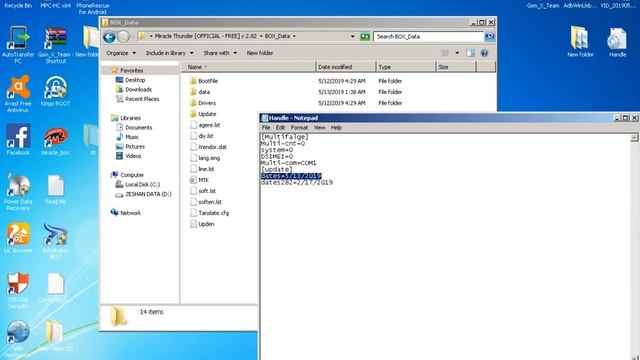Click search magnifier icon in explorer
This screenshot has height=360, width=640.
(x=489, y=37)
